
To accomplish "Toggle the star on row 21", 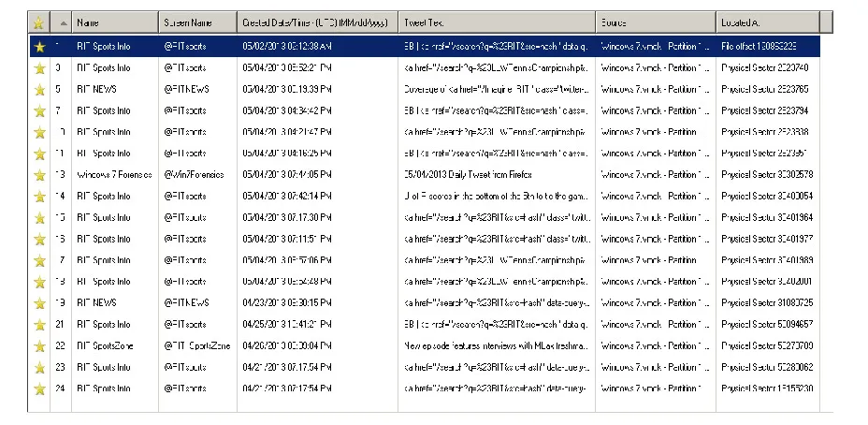I will [39, 325].
